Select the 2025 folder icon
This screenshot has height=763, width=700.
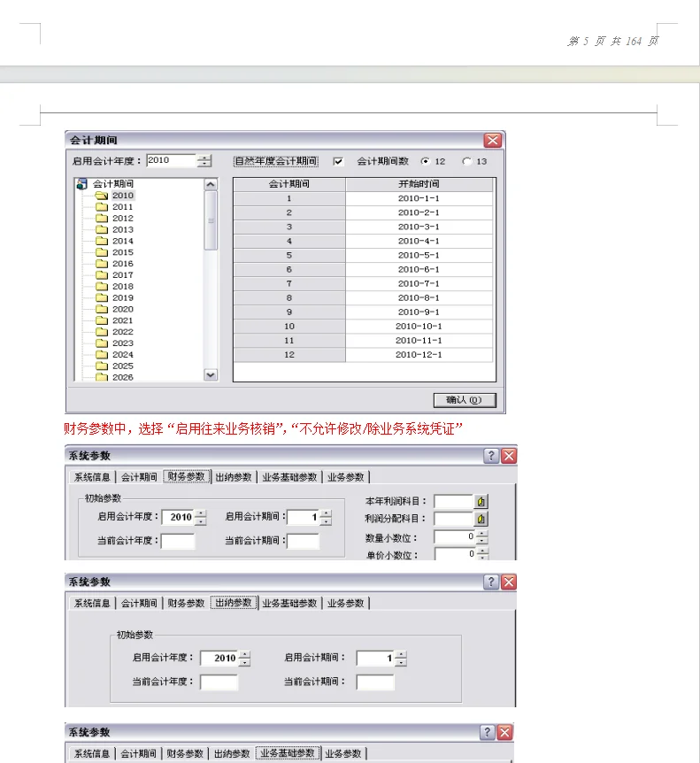(x=102, y=366)
